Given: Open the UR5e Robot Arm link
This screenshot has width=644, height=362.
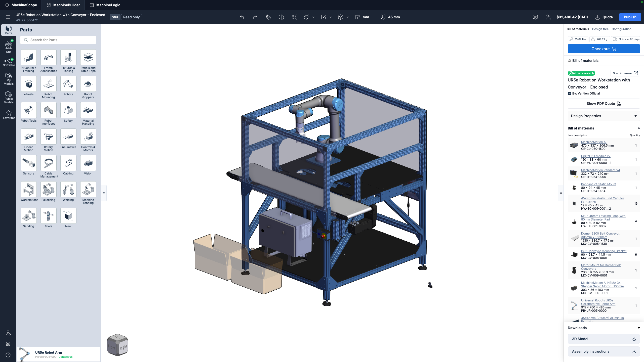Looking at the screenshot, I should pyautogui.click(x=49, y=352).
